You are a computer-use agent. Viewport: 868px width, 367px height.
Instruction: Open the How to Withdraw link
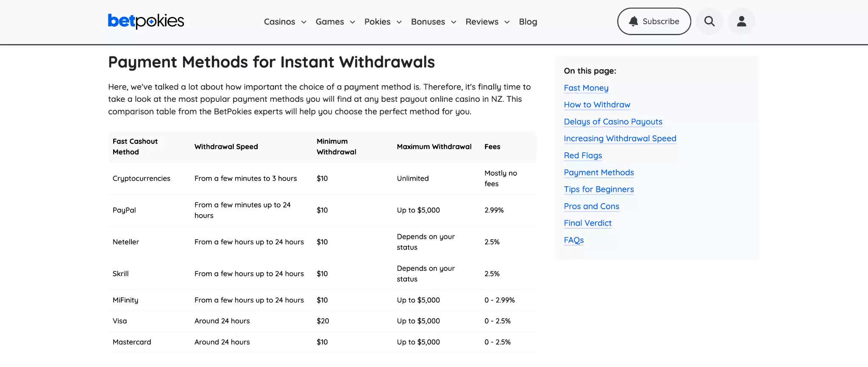(x=597, y=105)
